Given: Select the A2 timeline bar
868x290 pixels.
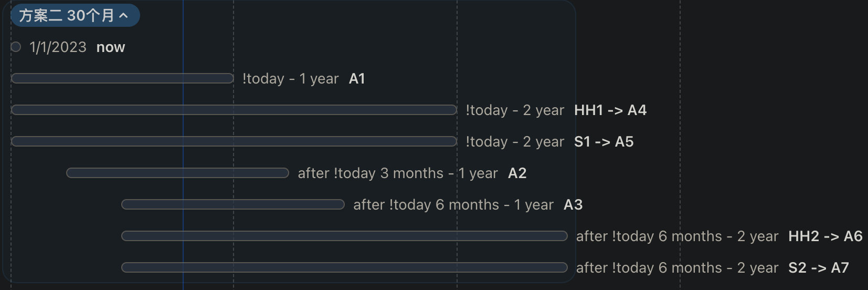Looking at the screenshot, I should pyautogui.click(x=177, y=173).
